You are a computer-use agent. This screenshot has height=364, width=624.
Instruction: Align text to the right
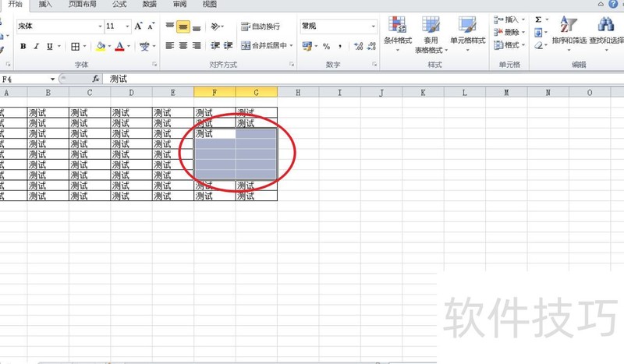[197, 46]
